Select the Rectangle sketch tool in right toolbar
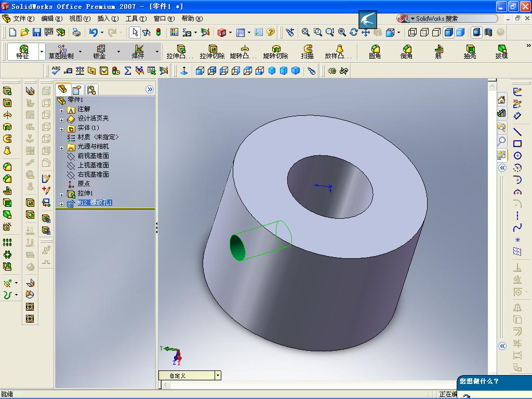Viewport: 532px width, 399px height. click(517, 143)
